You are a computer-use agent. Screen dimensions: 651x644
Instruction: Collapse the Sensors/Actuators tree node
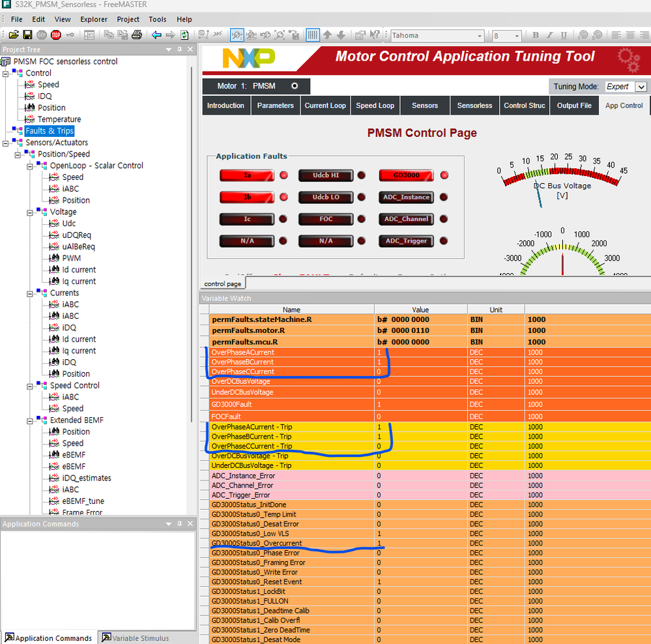tap(5, 143)
